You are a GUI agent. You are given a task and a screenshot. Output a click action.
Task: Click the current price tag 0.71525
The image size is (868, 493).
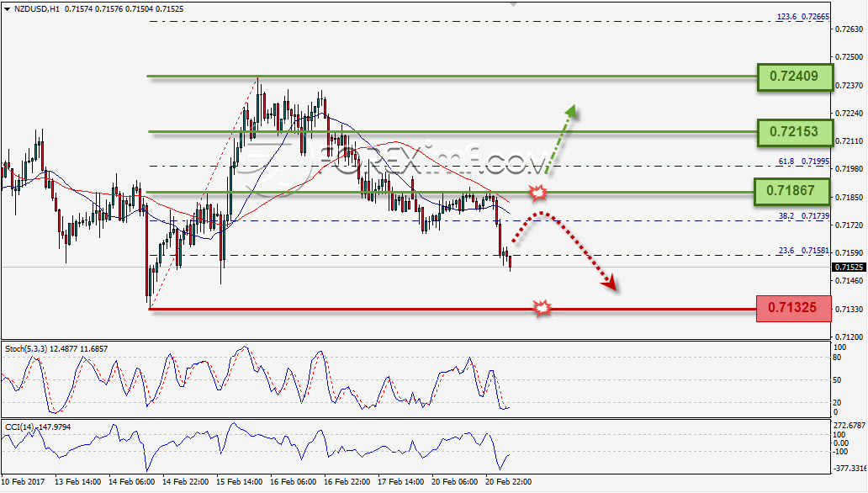coord(849,267)
